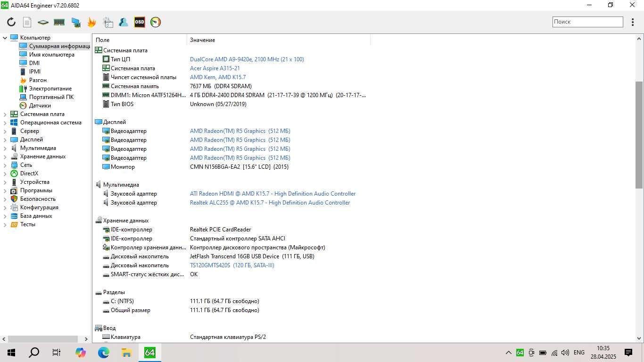Expand the Мультимедиа tree node

click(5, 148)
